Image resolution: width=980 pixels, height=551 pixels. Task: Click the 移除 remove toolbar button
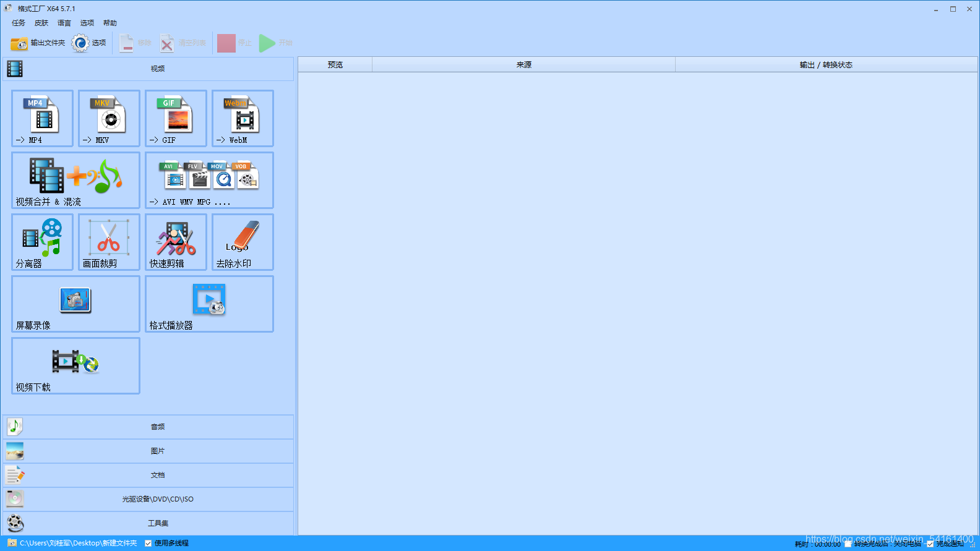point(135,43)
